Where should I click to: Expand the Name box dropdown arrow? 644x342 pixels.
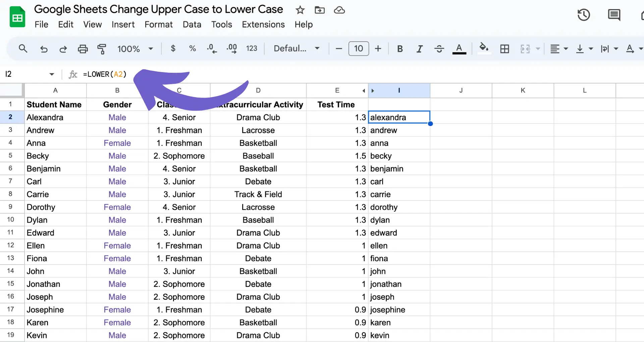[52, 74]
